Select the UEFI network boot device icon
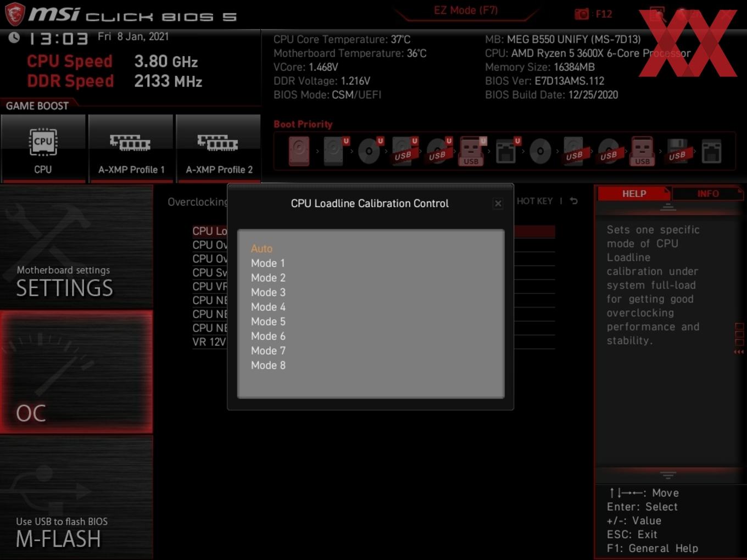Viewport: 747px width, 560px height. coord(506,151)
